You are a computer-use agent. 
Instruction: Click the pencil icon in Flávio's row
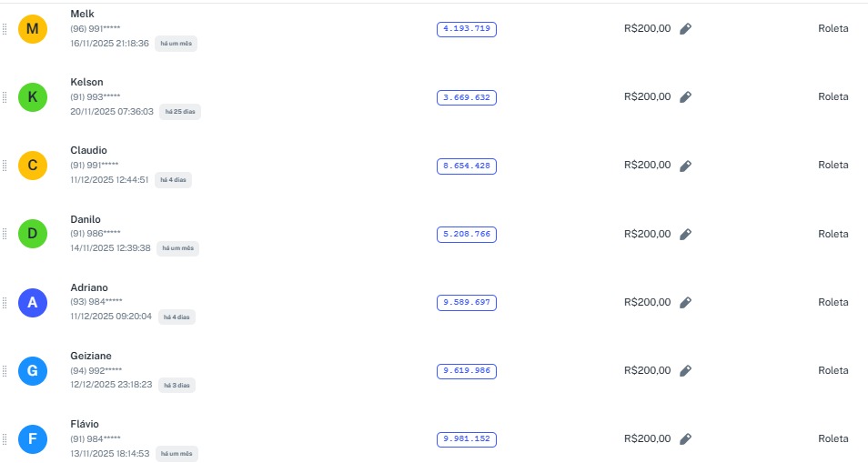(686, 438)
